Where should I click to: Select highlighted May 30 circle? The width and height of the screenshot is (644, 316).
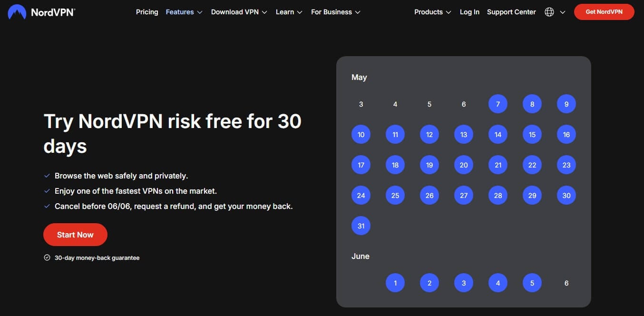[566, 195]
